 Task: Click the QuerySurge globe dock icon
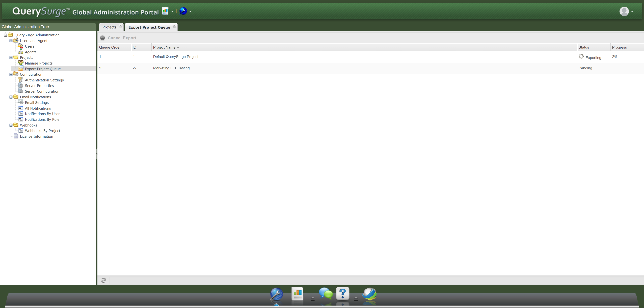tap(369, 294)
